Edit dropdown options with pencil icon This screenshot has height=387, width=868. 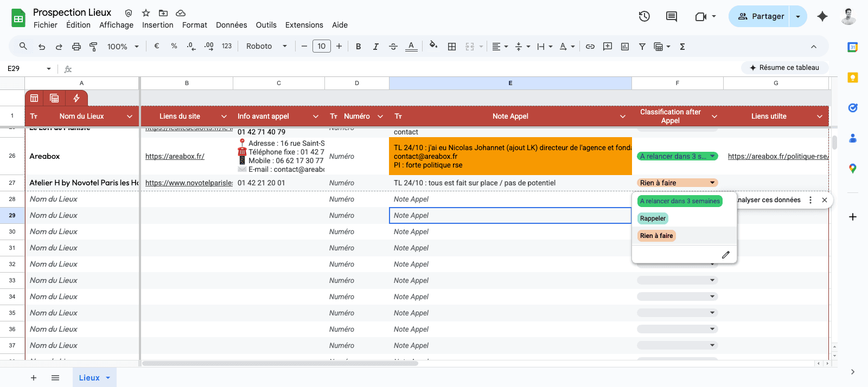(x=726, y=255)
